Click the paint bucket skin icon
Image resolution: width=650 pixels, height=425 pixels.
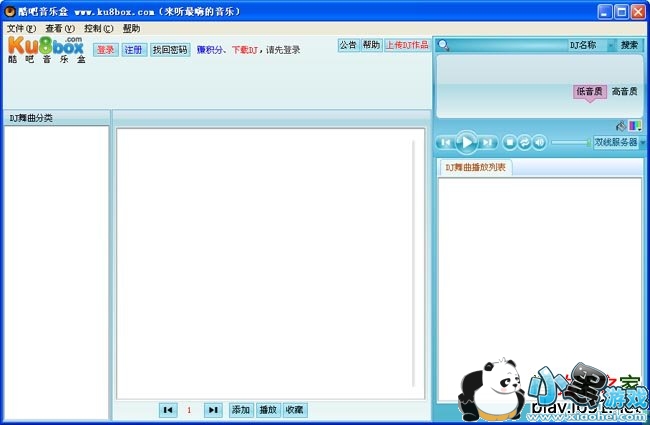point(621,125)
